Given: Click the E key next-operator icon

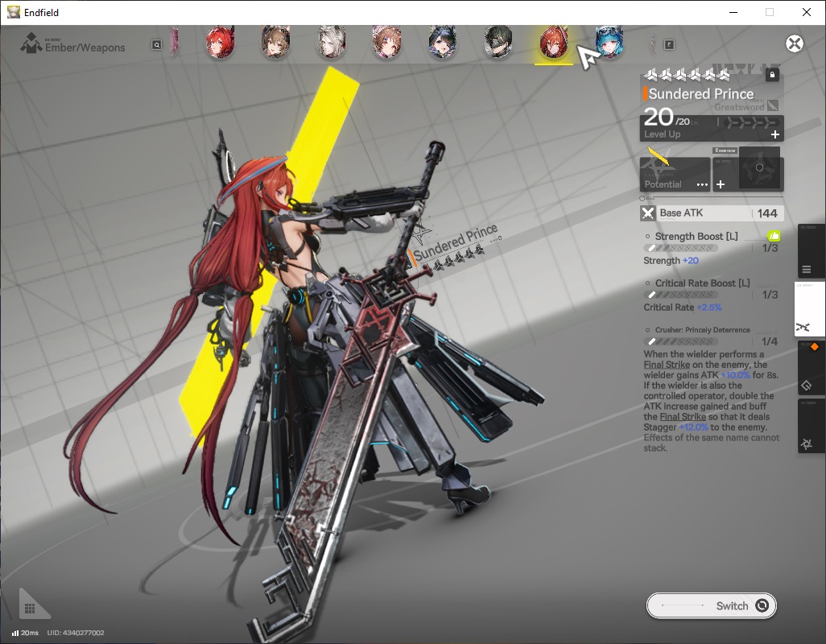Looking at the screenshot, I should [x=669, y=45].
